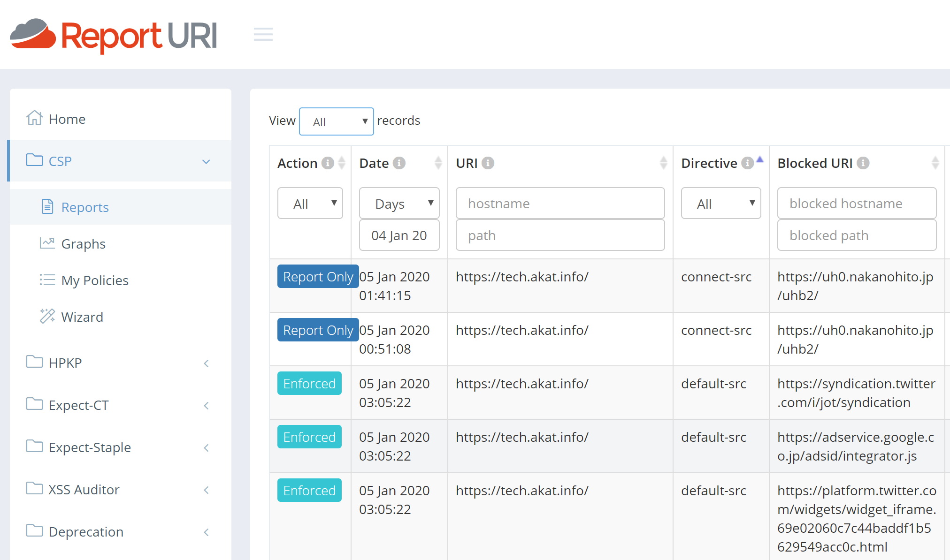950x560 pixels.
Task: Open the View records dropdown
Action: (337, 121)
